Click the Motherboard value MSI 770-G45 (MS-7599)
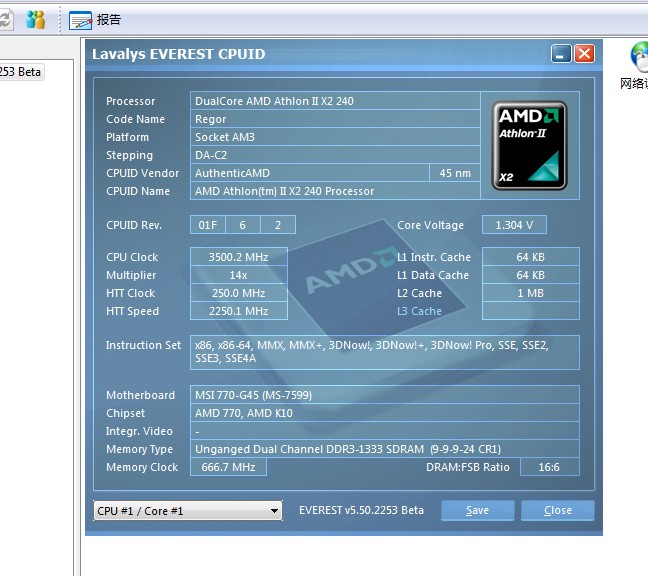 [x=385, y=395]
